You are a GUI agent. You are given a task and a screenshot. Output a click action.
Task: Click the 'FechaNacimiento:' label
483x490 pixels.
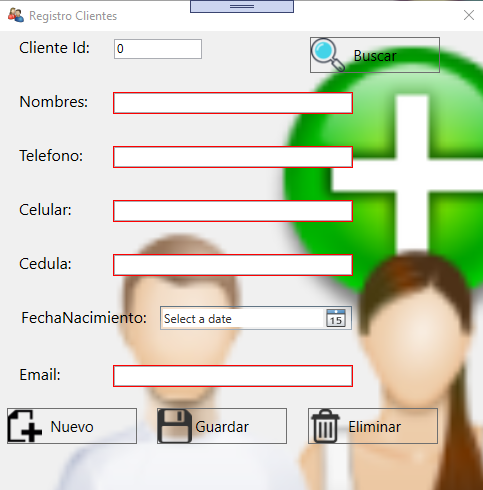click(x=84, y=318)
